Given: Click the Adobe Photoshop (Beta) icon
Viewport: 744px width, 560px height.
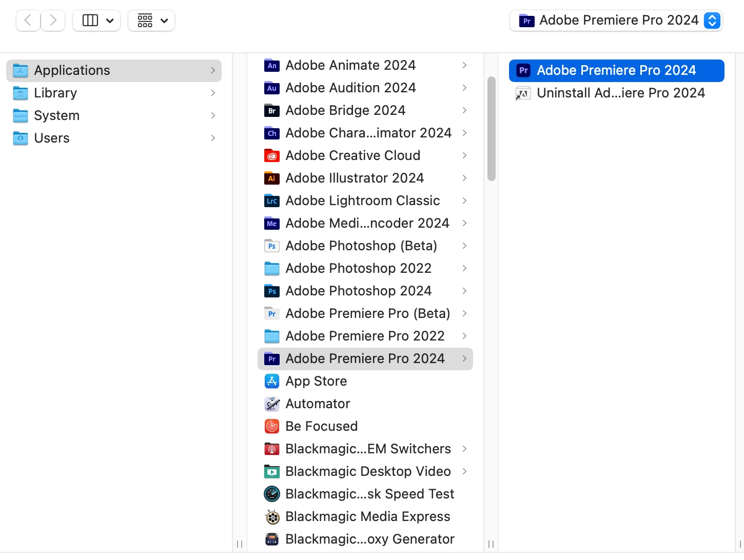Looking at the screenshot, I should coord(271,246).
